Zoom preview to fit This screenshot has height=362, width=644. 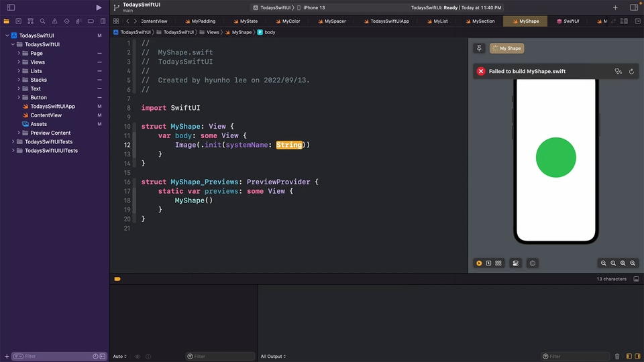(623, 263)
